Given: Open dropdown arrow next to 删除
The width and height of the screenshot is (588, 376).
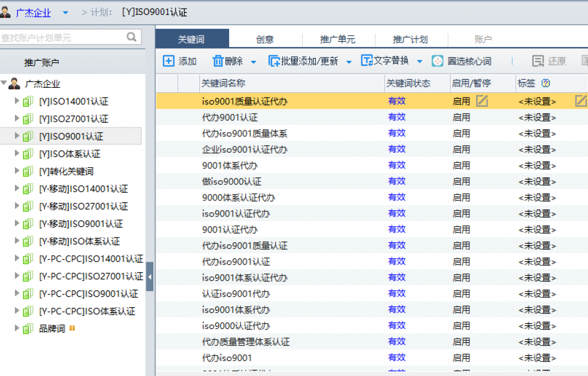Looking at the screenshot, I should 254,61.
